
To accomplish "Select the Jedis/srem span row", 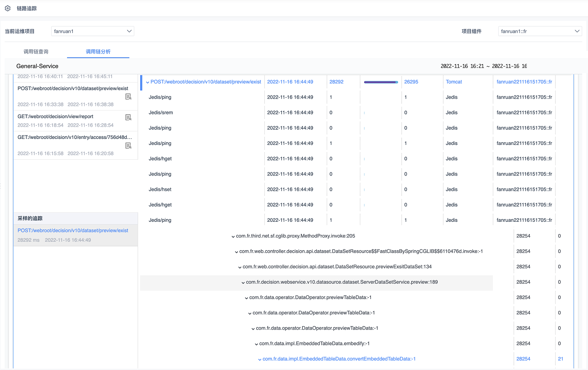I will tap(161, 113).
